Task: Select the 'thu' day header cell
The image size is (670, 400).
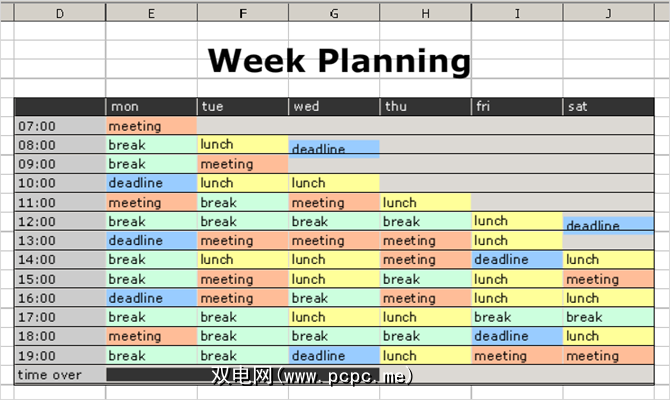Action: [425, 107]
